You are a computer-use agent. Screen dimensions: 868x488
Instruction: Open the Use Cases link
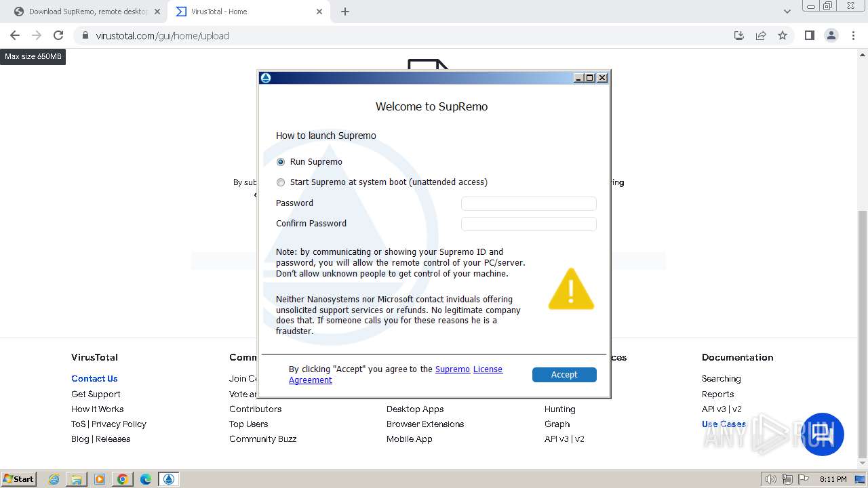pyautogui.click(x=724, y=424)
